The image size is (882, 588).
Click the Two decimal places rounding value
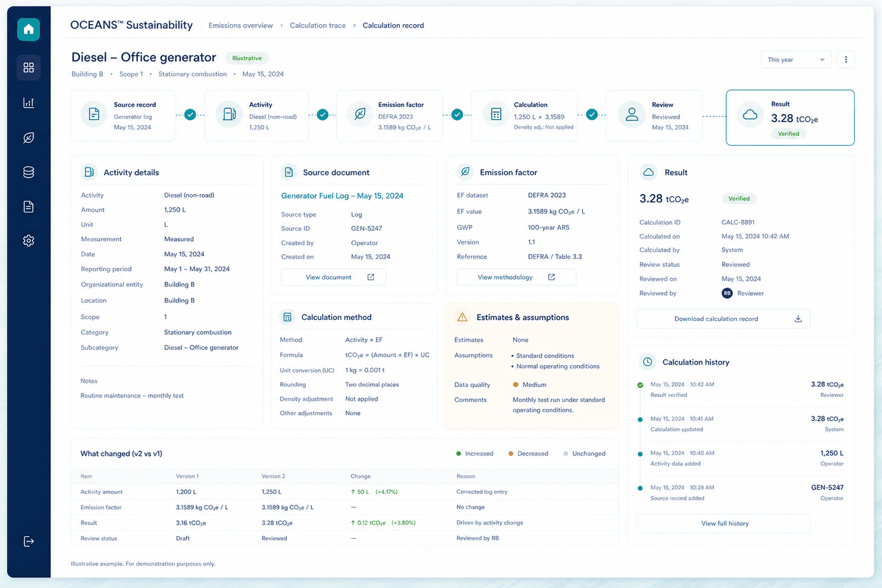[x=372, y=385]
